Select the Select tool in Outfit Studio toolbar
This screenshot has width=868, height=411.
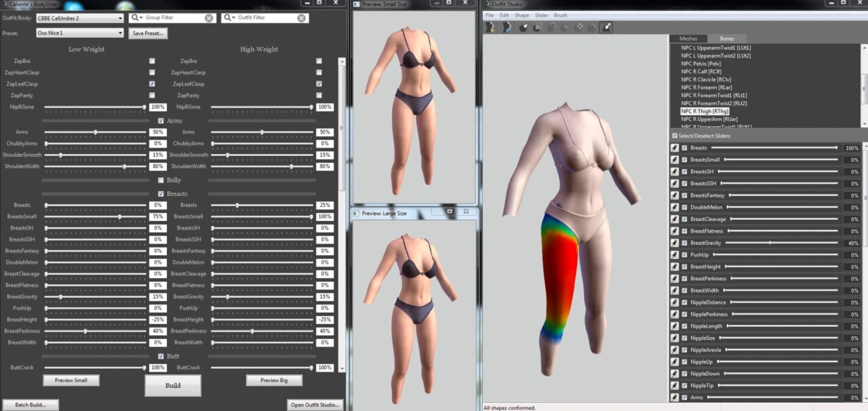click(x=524, y=27)
